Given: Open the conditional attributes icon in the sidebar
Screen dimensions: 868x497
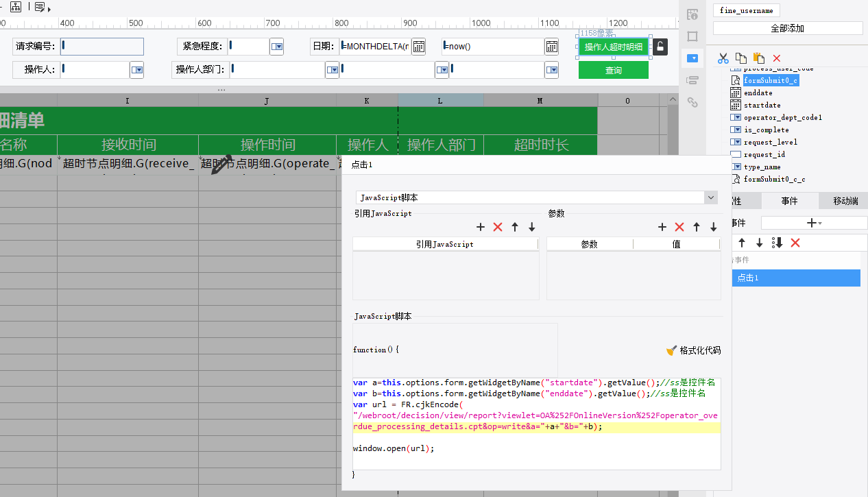Looking at the screenshot, I should (x=692, y=81).
